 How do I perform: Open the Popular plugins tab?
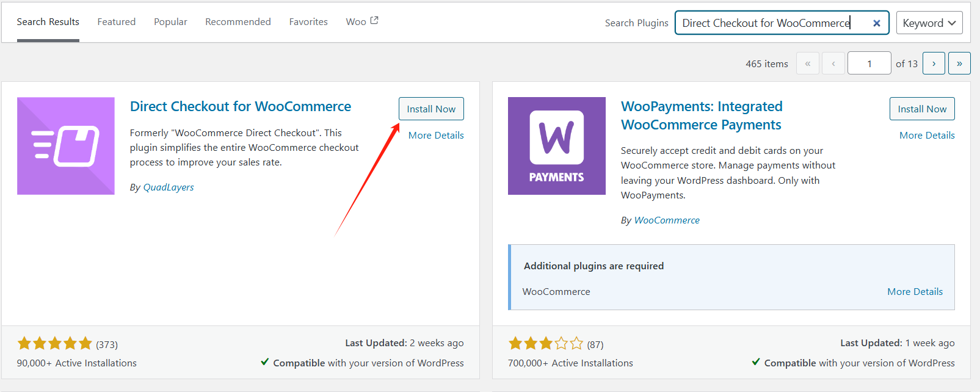(170, 21)
